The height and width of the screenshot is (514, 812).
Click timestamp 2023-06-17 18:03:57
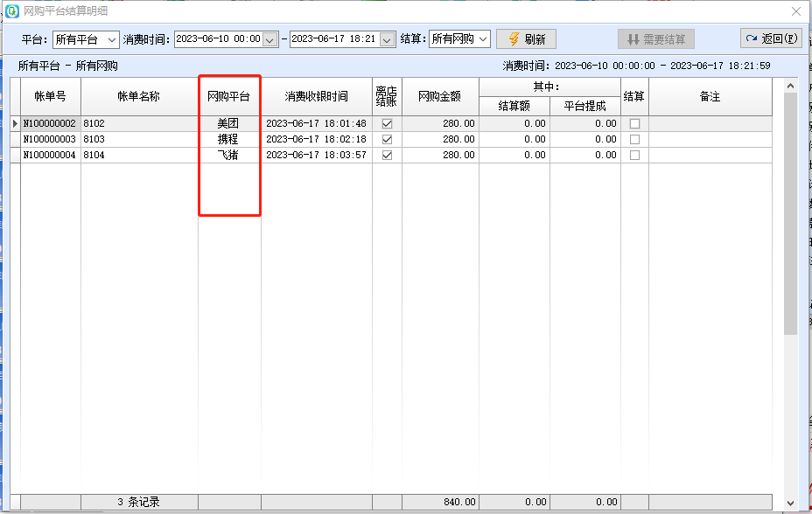click(x=316, y=155)
